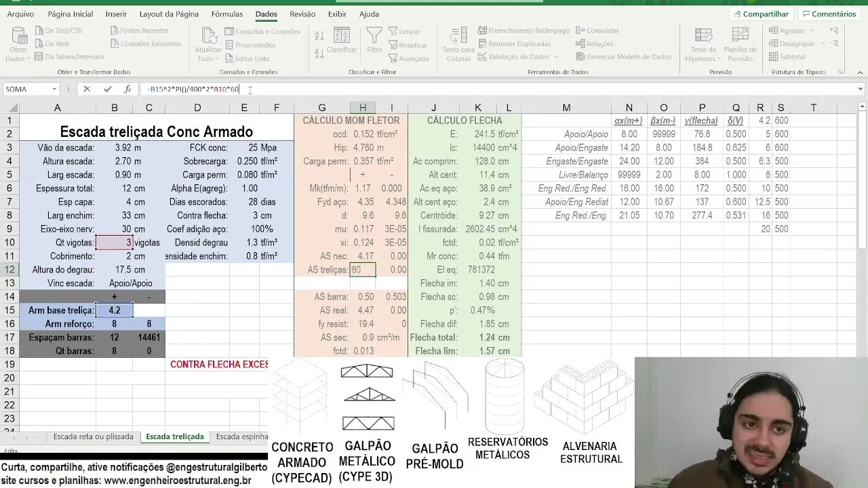Click Editar Links
Screen dimensions: 868x488
point(247,58)
